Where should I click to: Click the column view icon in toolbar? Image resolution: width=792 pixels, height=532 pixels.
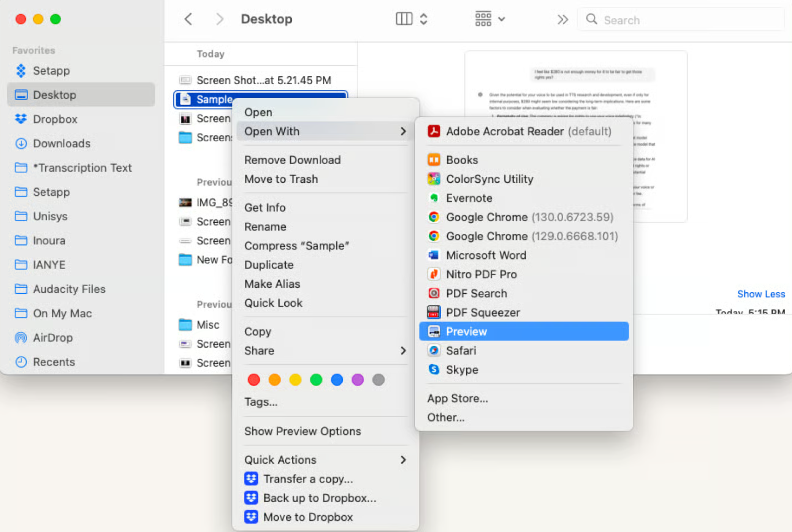coord(404,19)
